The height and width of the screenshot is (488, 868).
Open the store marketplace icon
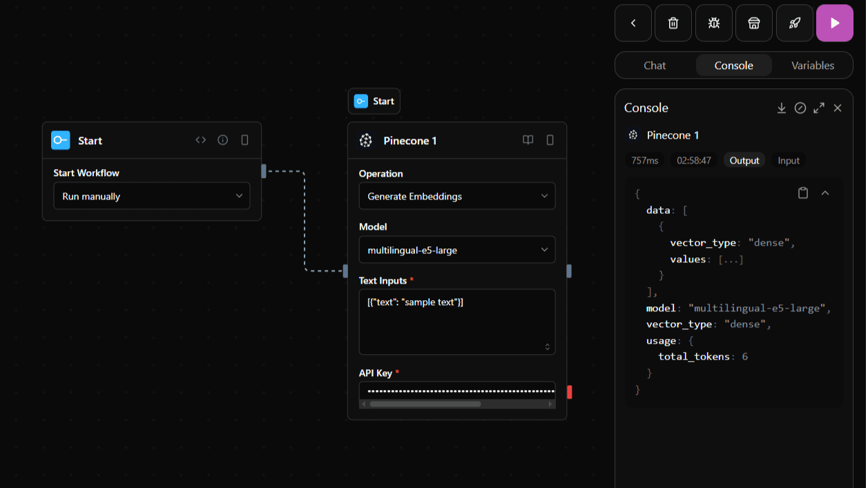coord(754,23)
